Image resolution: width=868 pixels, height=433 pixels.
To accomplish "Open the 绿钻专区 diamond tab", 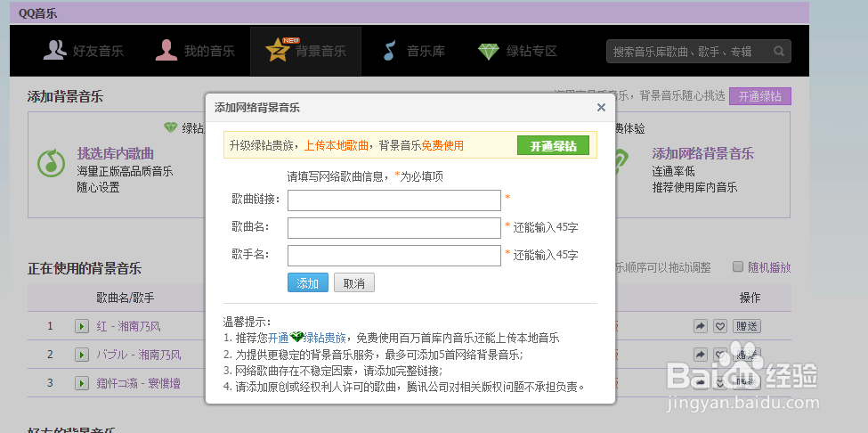I will [517, 51].
